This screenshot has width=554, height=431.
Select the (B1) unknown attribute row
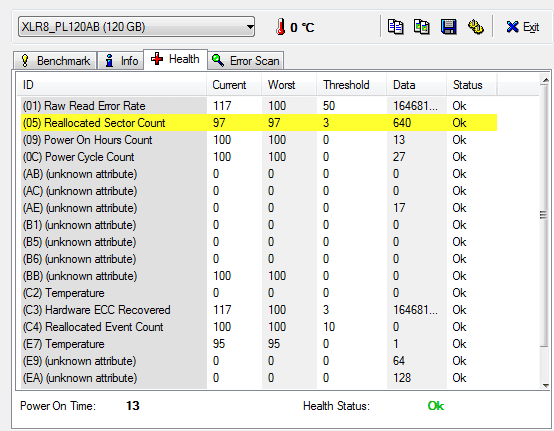[x=259, y=225]
